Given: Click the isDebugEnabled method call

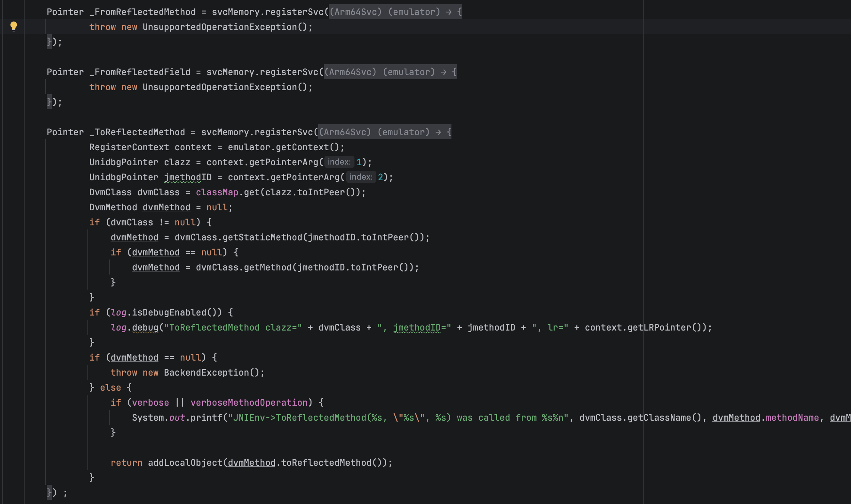Looking at the screenshot, I should (x=169, y=312).
